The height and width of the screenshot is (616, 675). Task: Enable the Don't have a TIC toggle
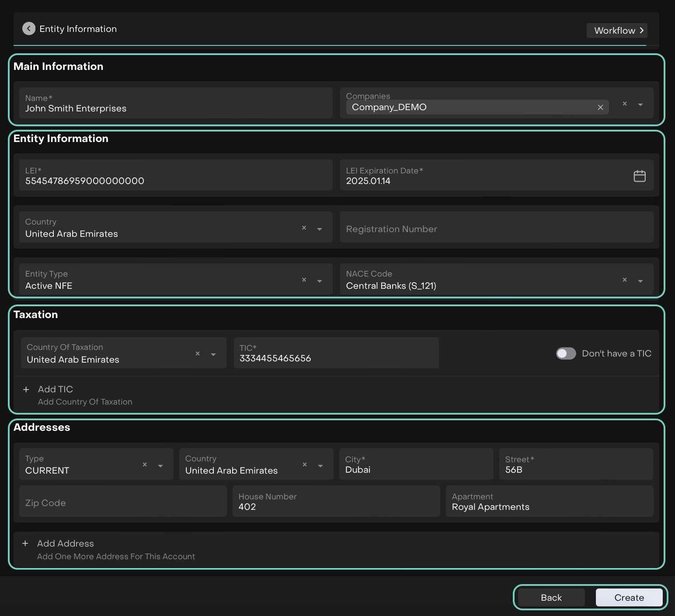point(566,353)
